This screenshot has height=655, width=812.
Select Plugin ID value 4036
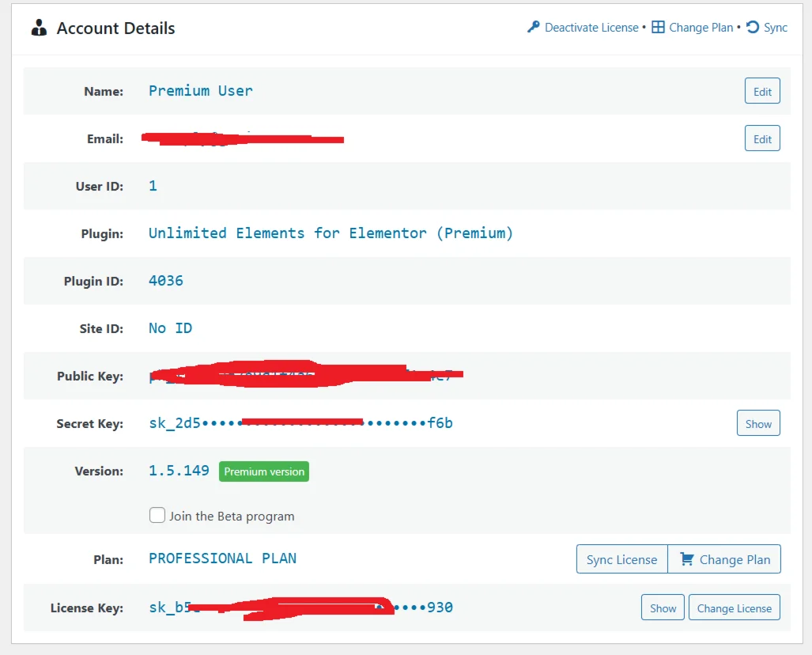click(x=166, y=281)
